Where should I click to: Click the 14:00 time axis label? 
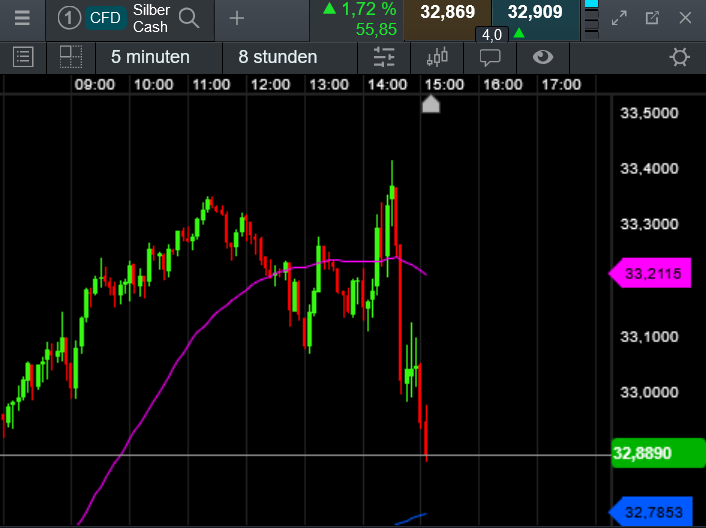tap(387, 85)
